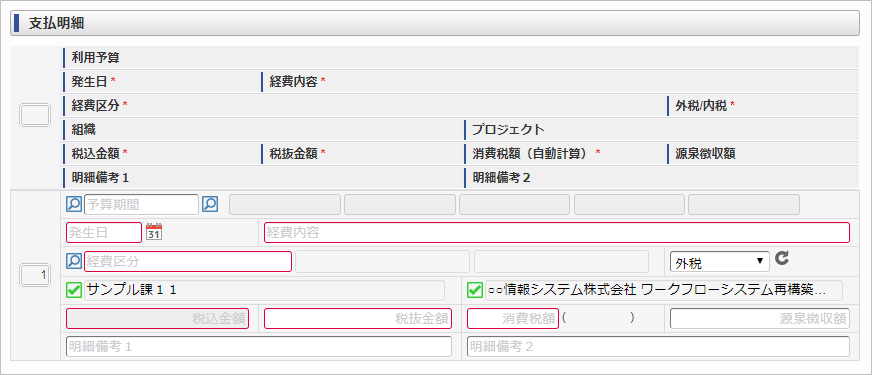Click the search icon left of 予算期間
The image size is (872, 375).
(73, 204)
